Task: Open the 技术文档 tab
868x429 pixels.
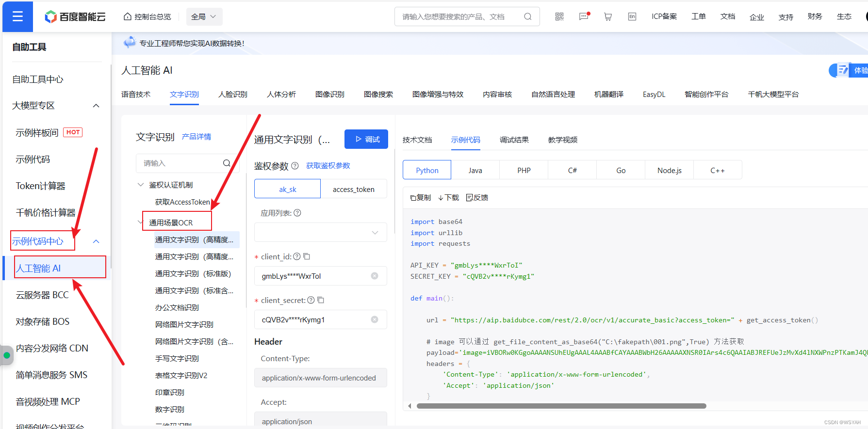Action: (417, 140)
